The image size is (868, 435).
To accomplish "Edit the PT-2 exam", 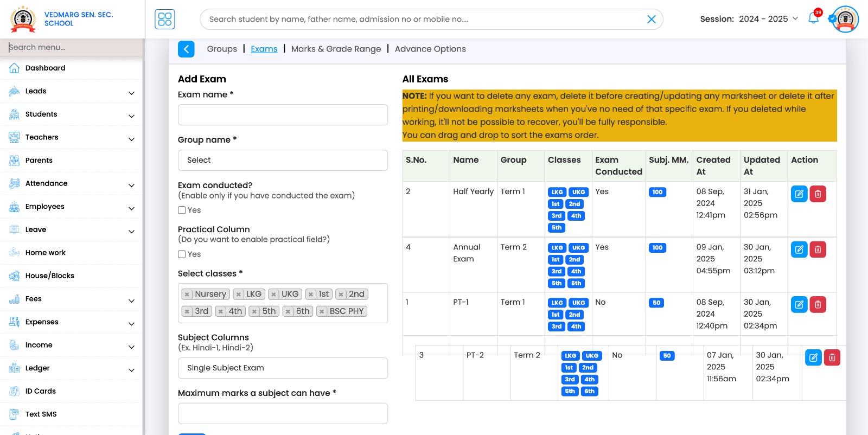I will click(813, 357).
